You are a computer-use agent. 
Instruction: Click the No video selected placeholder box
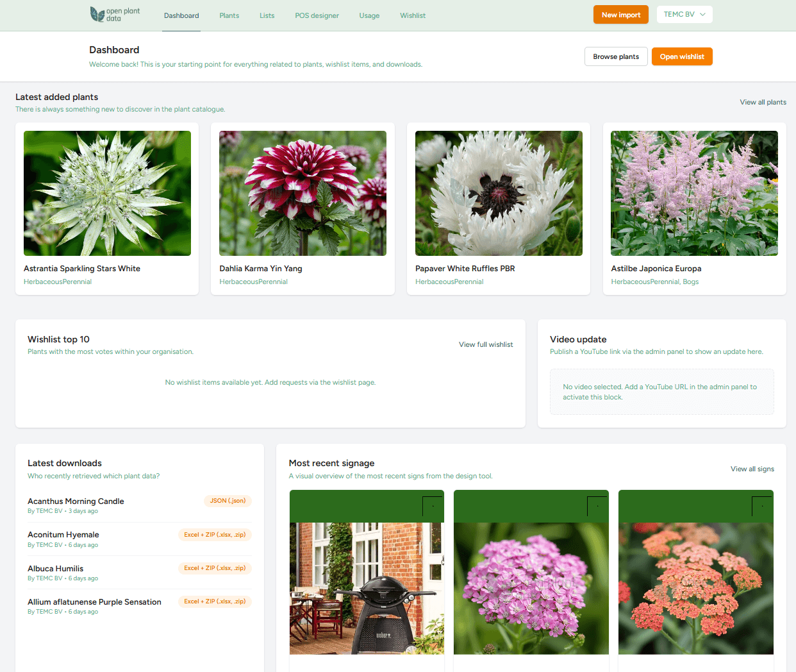661,392
